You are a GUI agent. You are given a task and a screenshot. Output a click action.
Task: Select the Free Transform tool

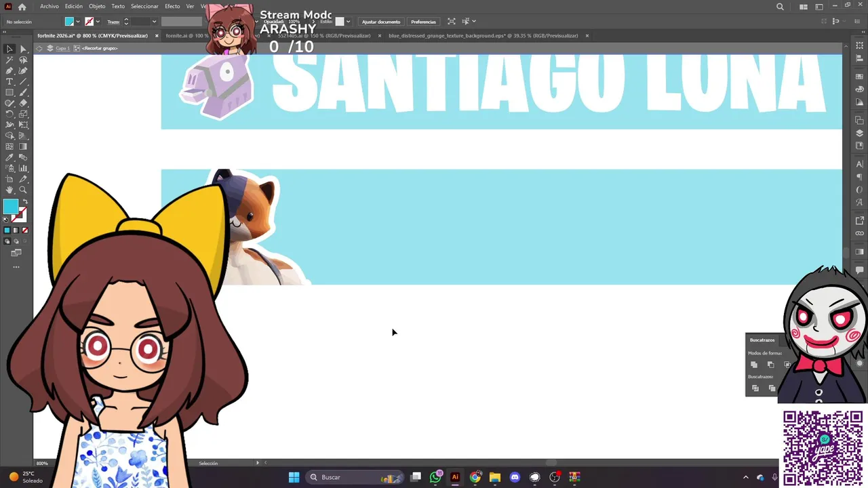[x=23, y=125]
